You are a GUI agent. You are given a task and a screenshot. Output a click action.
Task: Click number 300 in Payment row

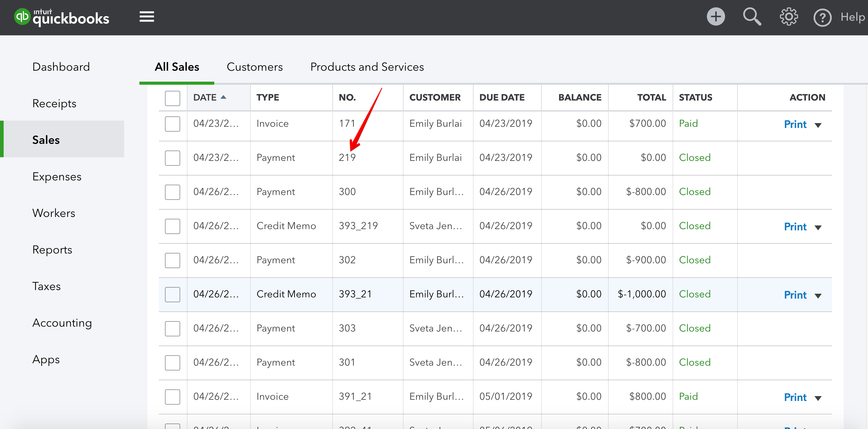[x=347, y=192]
